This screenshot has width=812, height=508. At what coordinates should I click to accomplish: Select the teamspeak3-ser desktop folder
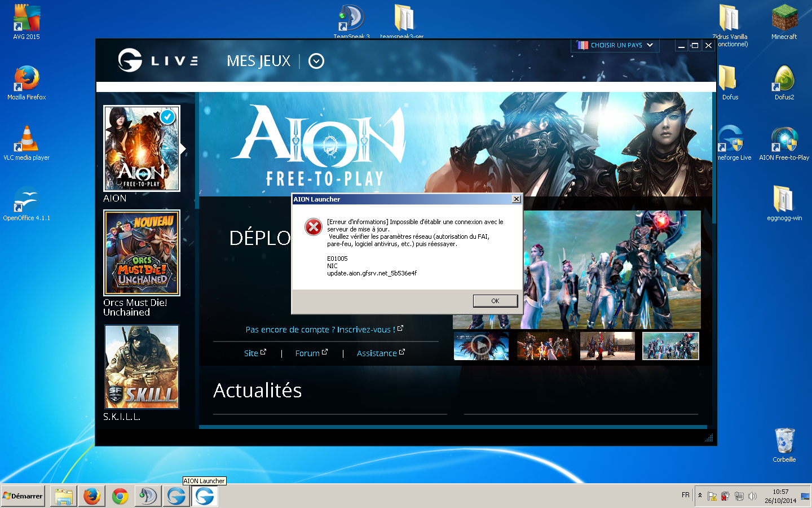click(402, 21)
